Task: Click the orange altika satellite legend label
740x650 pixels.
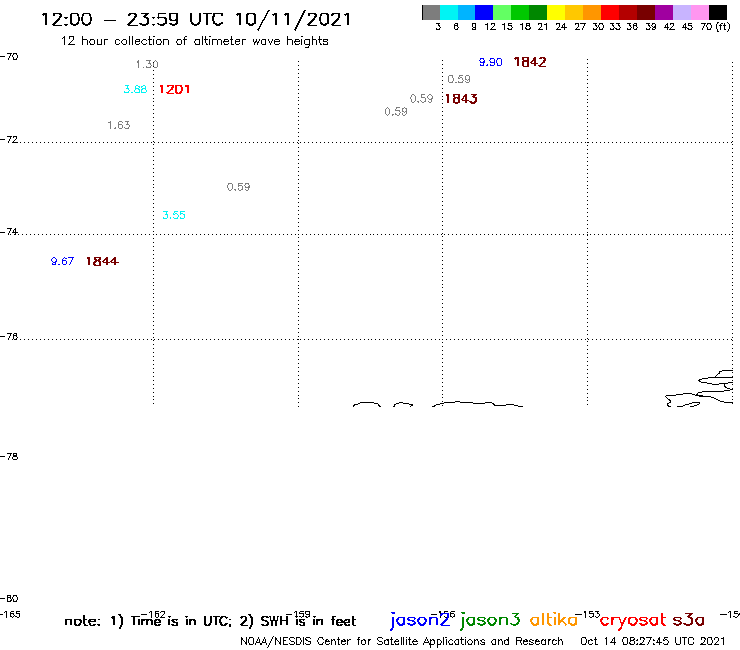Action: pos(554,619)
